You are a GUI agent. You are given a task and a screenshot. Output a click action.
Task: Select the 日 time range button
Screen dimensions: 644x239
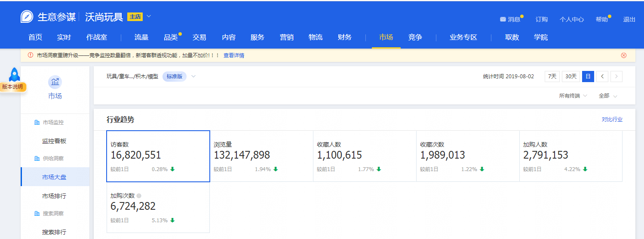click(x=588, y=77)
